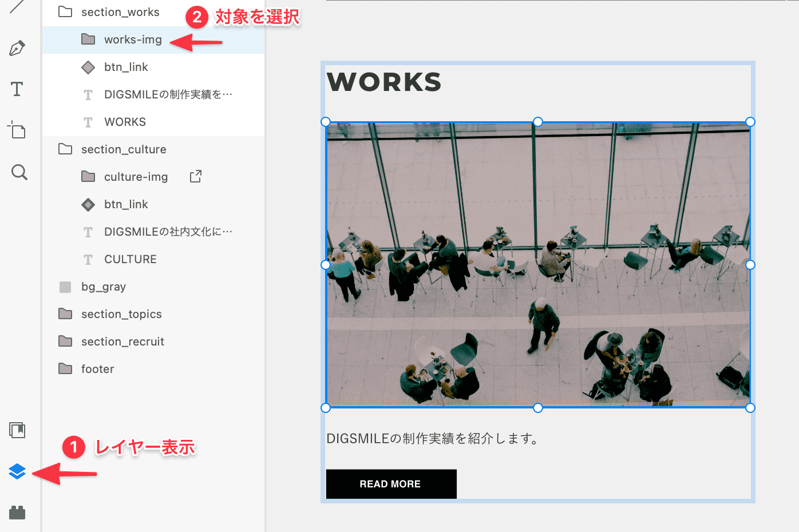
Task: Select the footer layer name
Action: pyautogui.click(x=98, y=369)
